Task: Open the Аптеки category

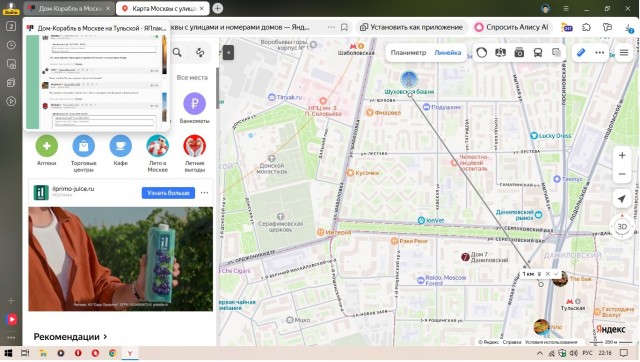Action: [47, 151]
